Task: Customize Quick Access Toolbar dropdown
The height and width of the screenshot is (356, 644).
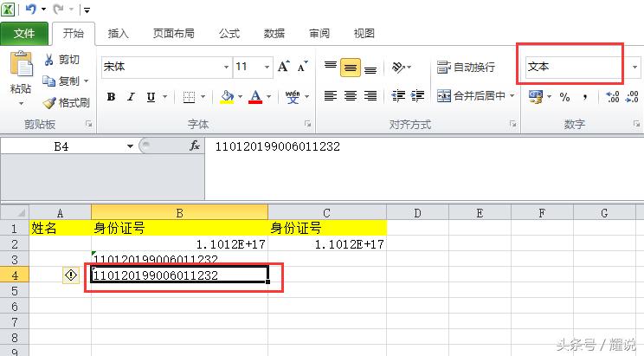Action: click(x=87, y=10)
